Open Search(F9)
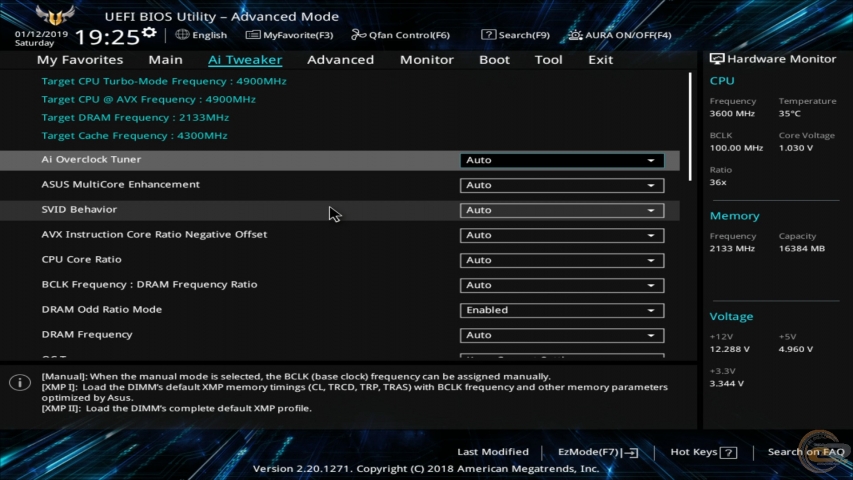 coord(516,35)
